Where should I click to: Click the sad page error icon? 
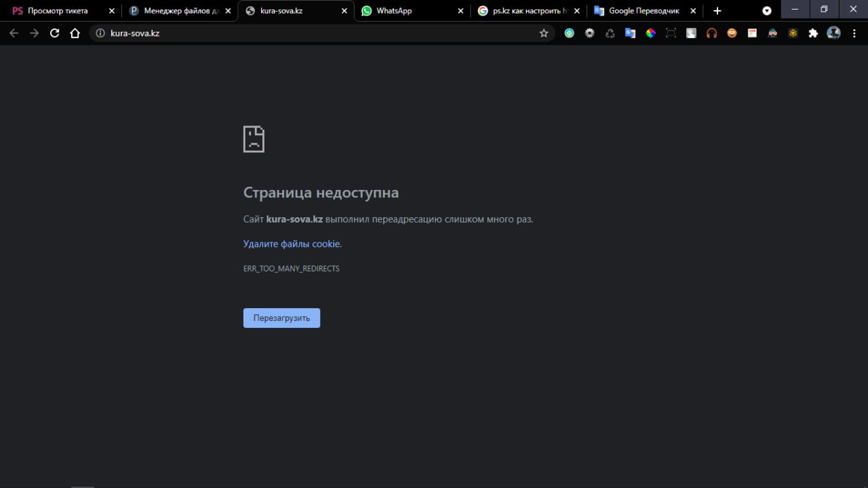(x=254, y=139)
